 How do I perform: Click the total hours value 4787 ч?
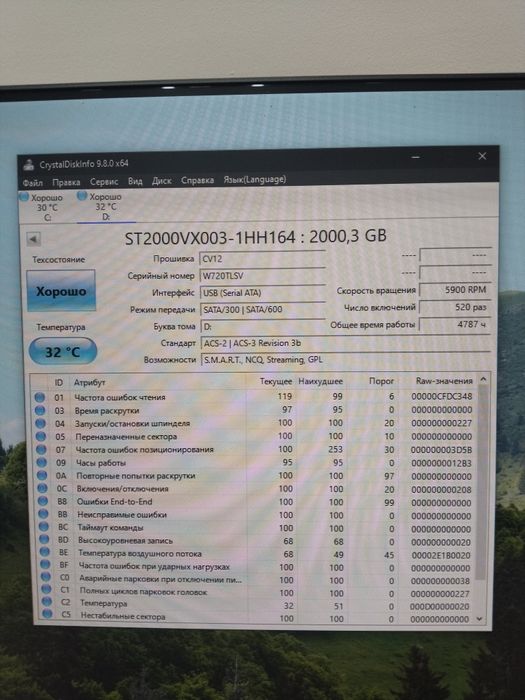455,324
